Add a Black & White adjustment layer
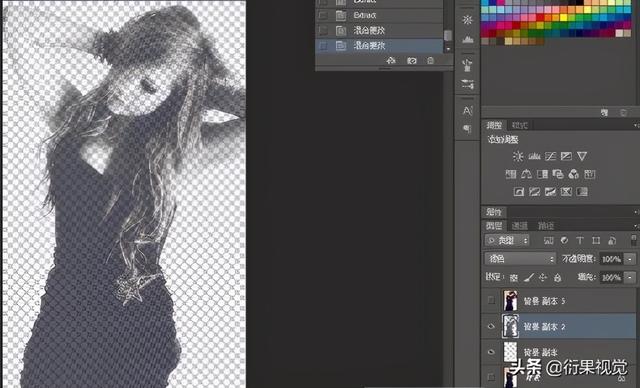Viewport: 640px width, 388px height. click(542, 175)
